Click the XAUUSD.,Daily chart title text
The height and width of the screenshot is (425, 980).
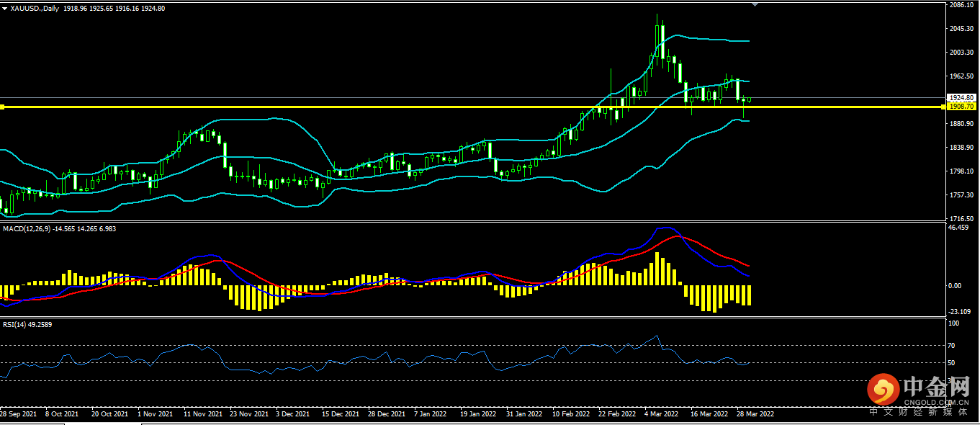pyautogui.click(x=35, y=9)
